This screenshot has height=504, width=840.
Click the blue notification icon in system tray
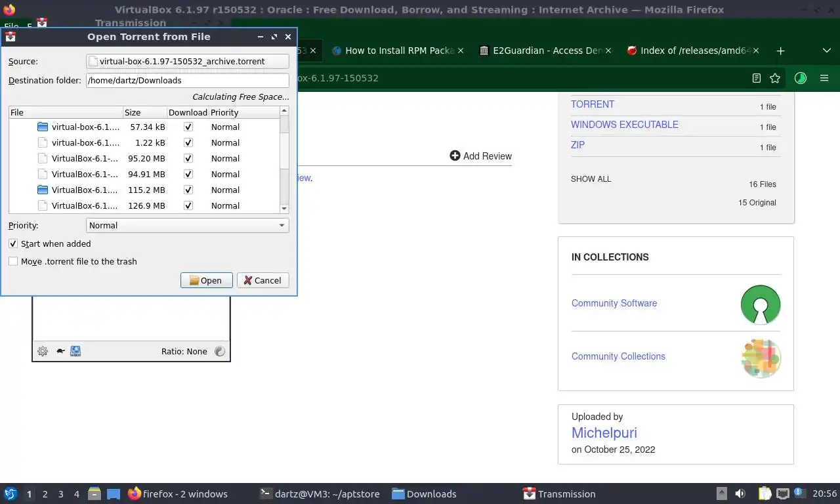pyautogui.click(x=800, y=492)
